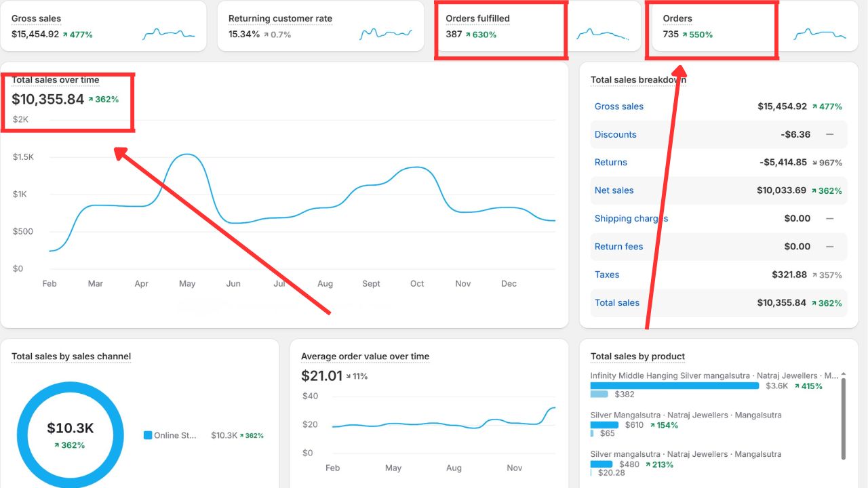Open the Gross sales card title
Viewport: 868px width, 488px height.
(x=36, y=18)
